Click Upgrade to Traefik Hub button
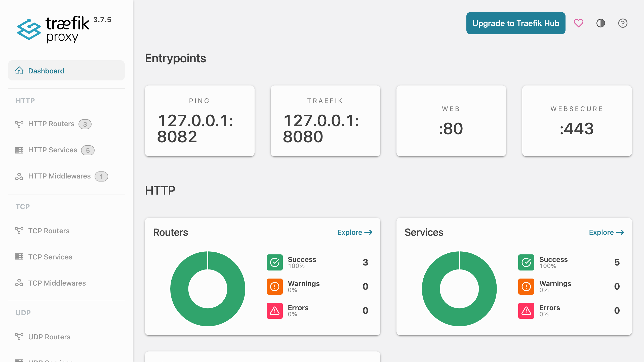644x362 pixels. click(x=516, y=23)
